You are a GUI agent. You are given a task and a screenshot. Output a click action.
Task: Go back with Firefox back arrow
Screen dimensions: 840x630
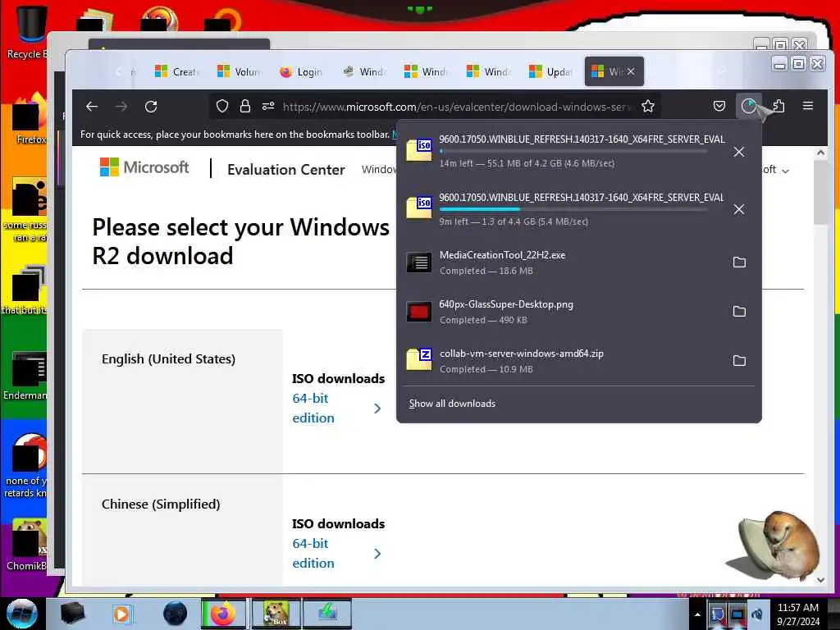click(x=92, y=107)
